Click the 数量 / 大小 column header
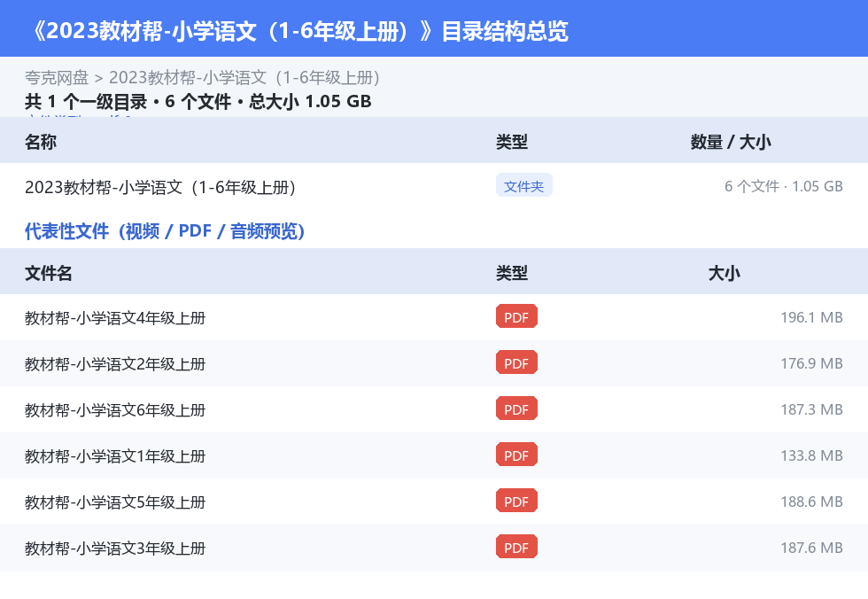 point(730,142)
